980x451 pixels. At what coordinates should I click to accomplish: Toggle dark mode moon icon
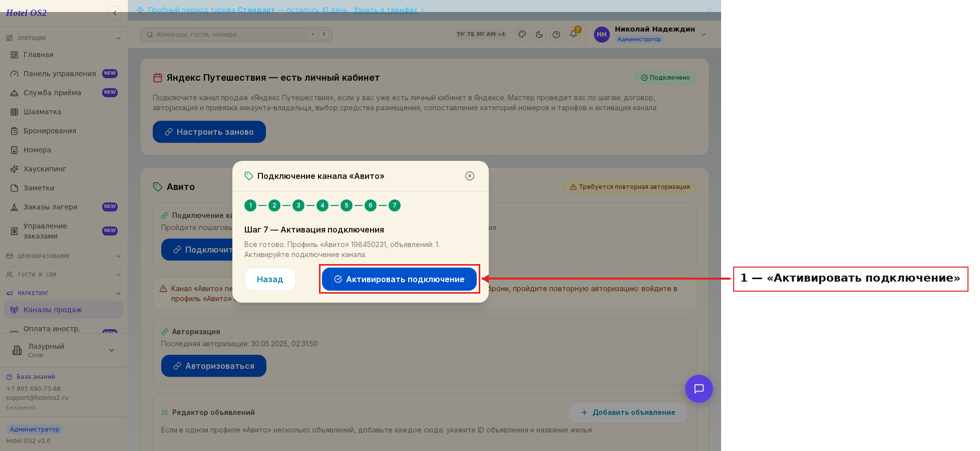[539, 34]
